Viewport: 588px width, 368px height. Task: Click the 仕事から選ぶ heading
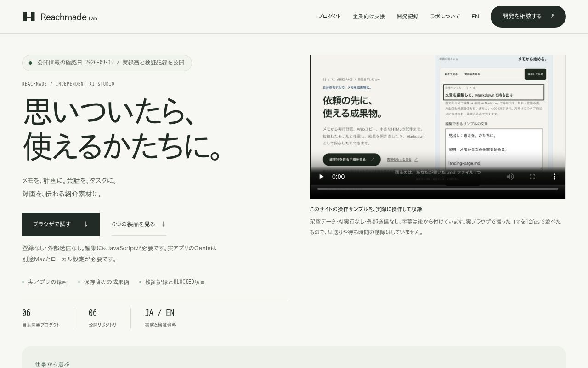52,364
